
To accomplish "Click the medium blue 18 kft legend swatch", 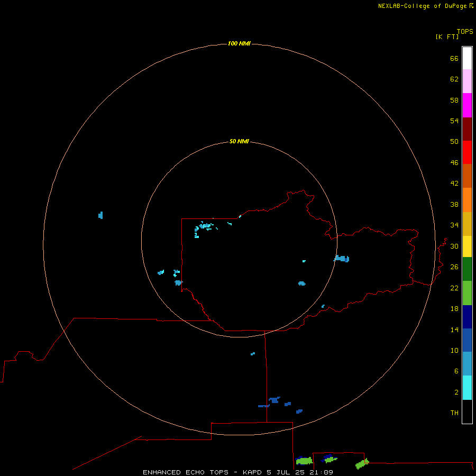I will pyautogui.click(x=467, y=340).
